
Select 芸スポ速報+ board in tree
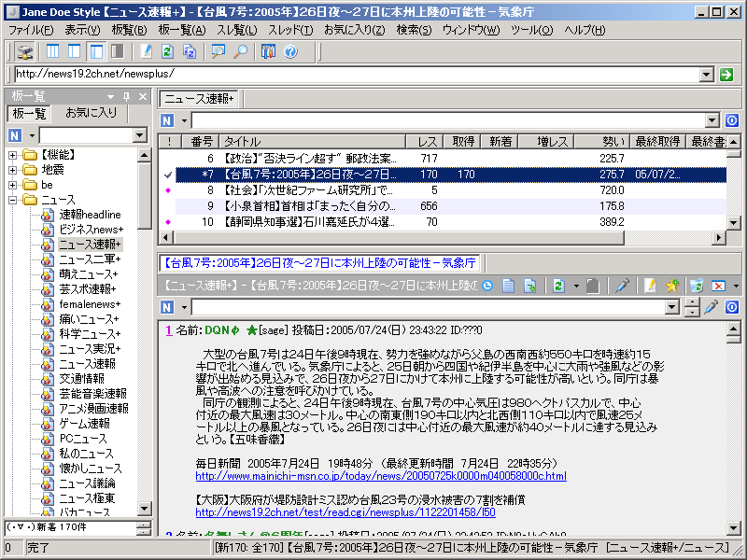pos(87,289)
